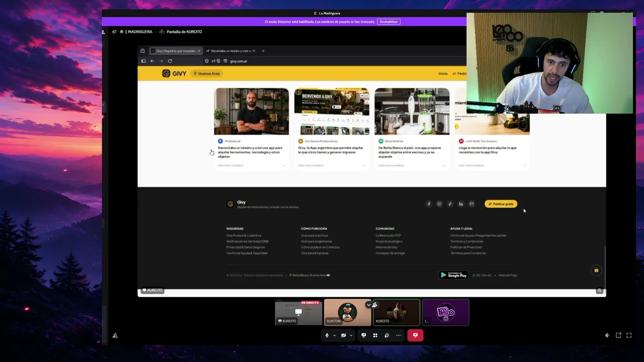Select the purple logo participant tile
This screenshot has width=644, height=362.
point(446,312)
